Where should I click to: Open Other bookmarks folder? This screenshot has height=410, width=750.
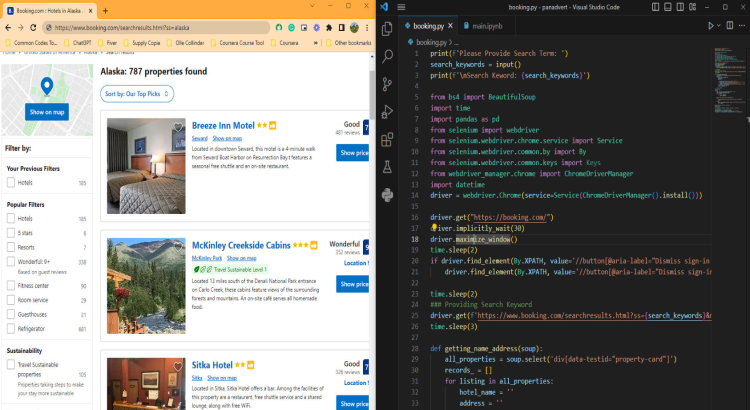(x=348, y=43)
